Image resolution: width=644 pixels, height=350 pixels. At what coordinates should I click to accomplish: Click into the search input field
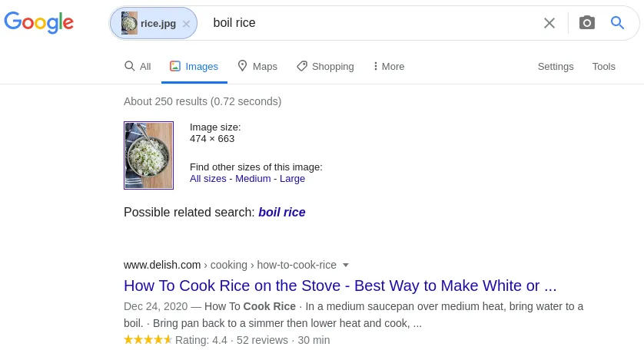[x=369, y=23]
